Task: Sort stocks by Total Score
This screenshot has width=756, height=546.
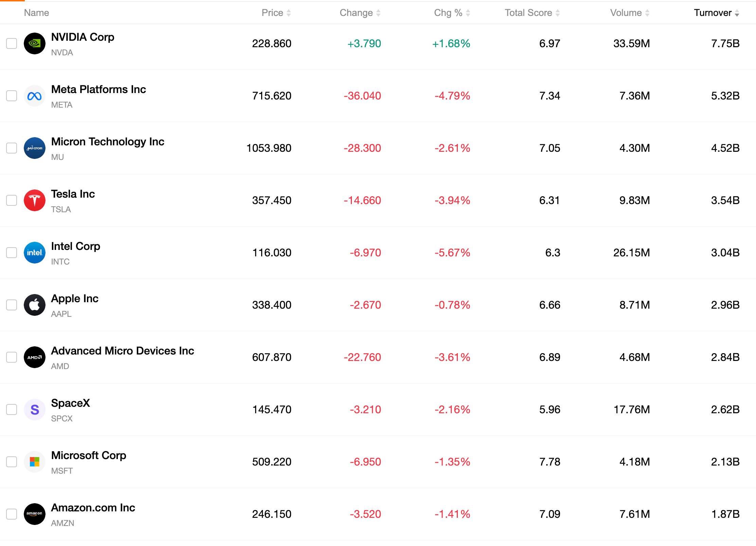Action: (x=532, y=13)
